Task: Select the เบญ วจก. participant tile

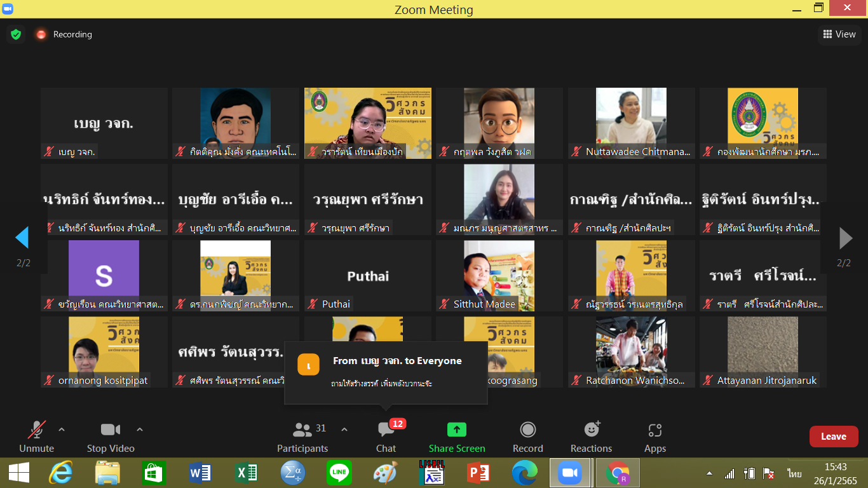Action: 104,123
